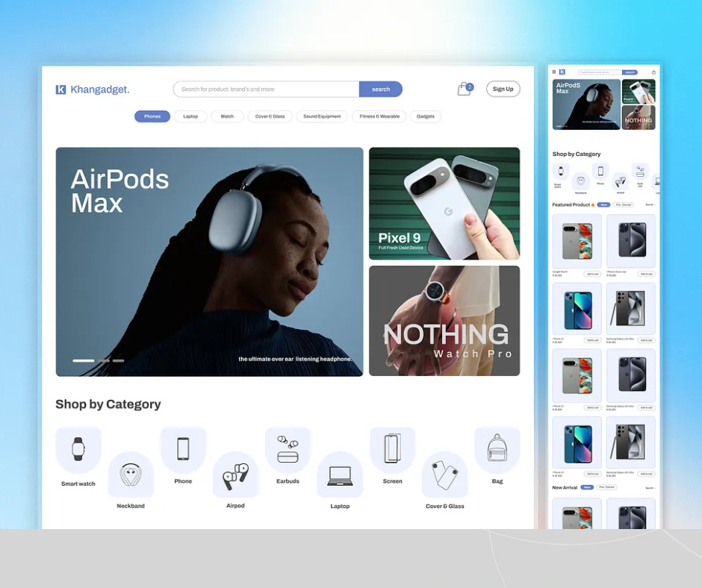Open the hamburger menu in mobile mockup
The height and width of the screenshot is (588, 702).
[x=554, y=72]
